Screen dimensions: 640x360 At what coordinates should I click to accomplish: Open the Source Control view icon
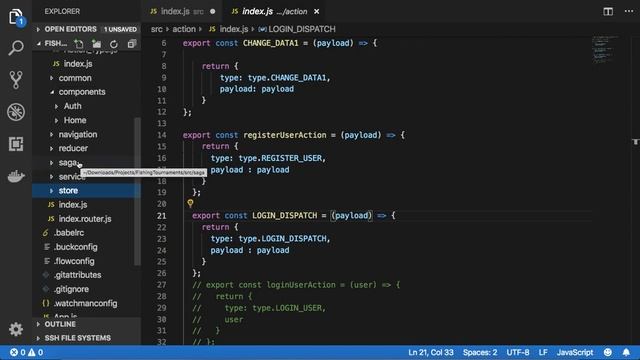click(x=16, y=80)
